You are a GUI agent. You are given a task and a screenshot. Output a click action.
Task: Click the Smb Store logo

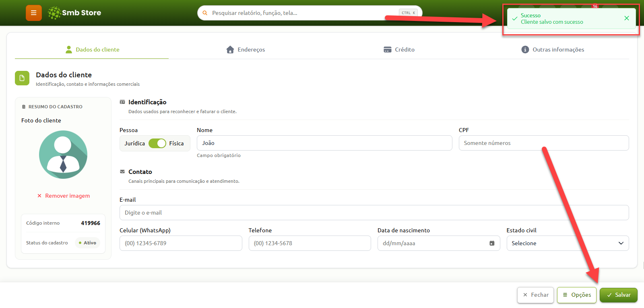[x=74, y=13]
